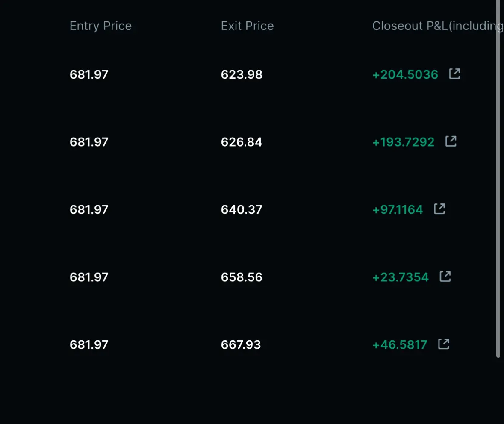Open share icon beside +204.5036 P&L
This screenshot has height=424, width=504.
click(454, 74)
